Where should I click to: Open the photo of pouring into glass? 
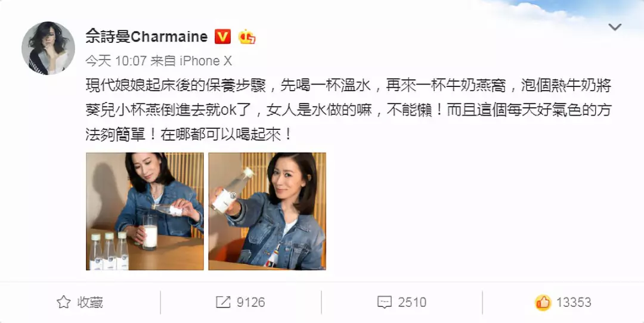click(x=144, y=212)
